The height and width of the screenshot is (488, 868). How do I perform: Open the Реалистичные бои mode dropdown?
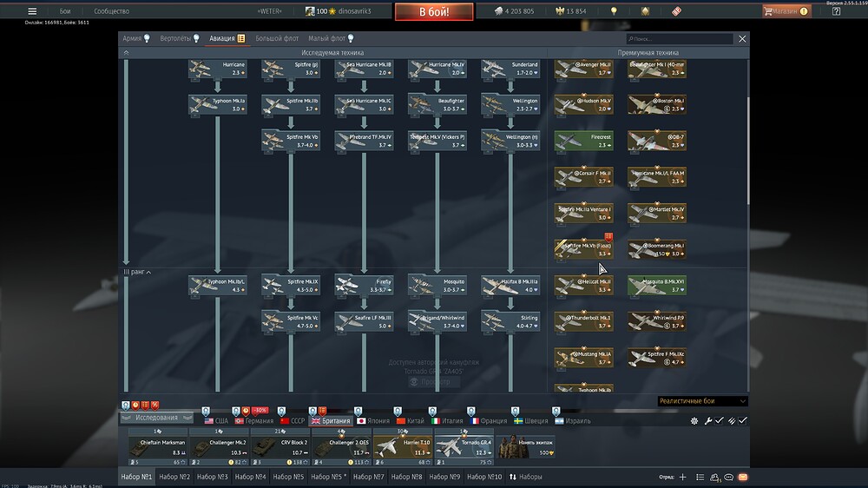click(x=702, y=401)
